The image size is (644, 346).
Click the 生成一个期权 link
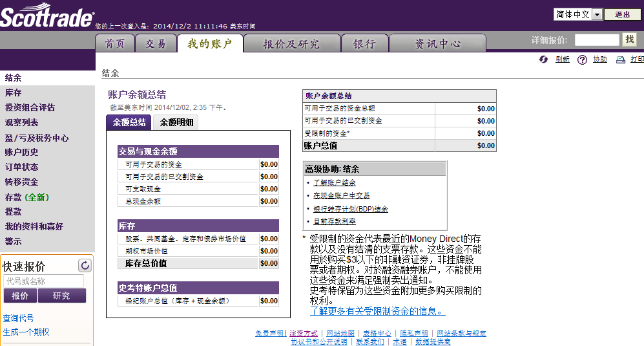tap(26, 332)
